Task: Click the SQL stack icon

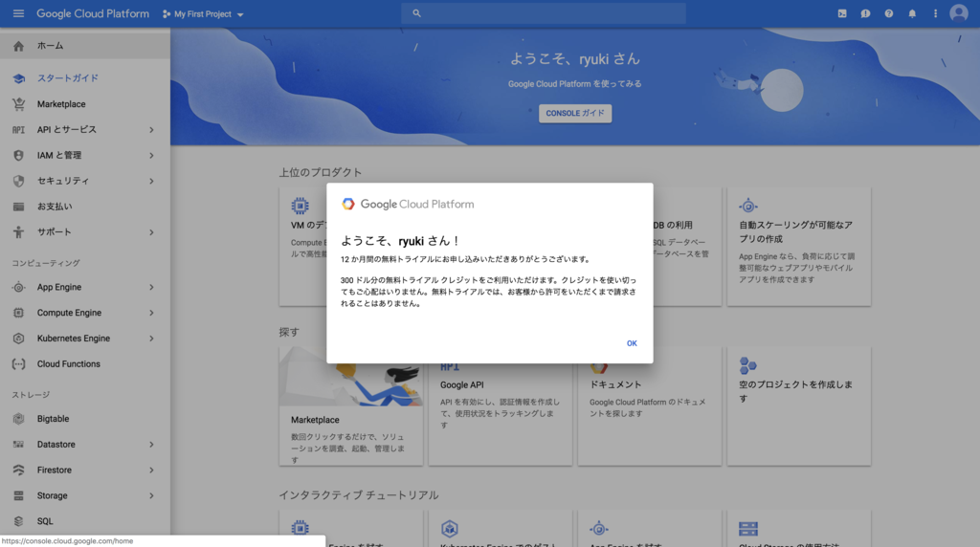Action: (x=19, y=521)
